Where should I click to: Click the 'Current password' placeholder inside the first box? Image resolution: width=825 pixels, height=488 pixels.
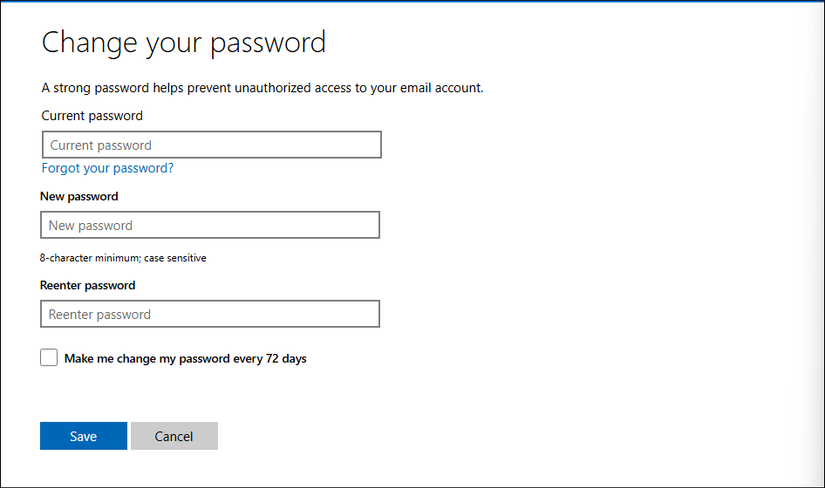[101, 146]
